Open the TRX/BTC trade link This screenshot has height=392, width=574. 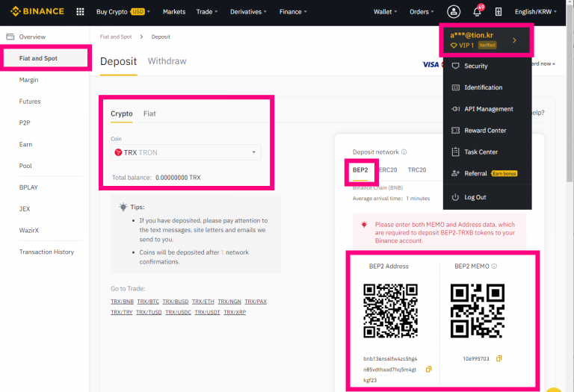point(148,301)
